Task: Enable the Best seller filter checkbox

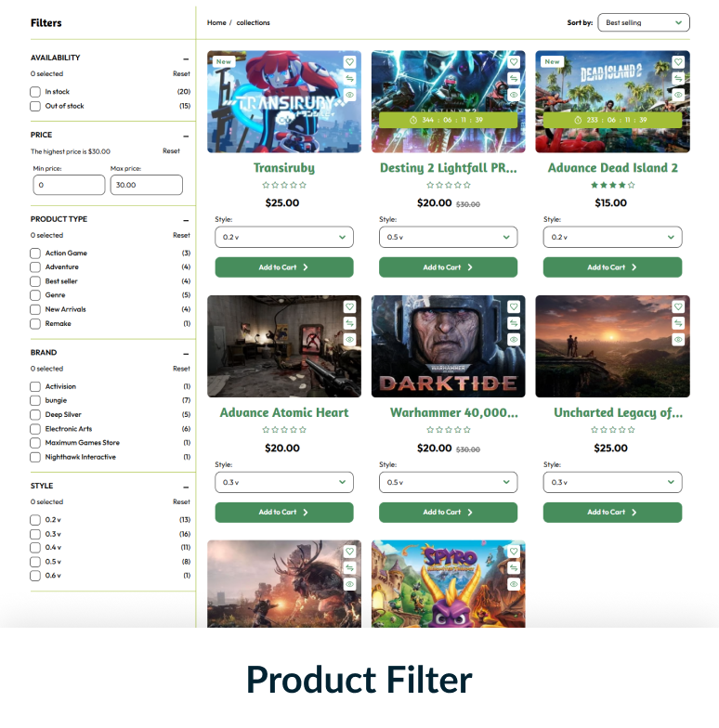Action: pyautogui.click(x=35, y=281)
